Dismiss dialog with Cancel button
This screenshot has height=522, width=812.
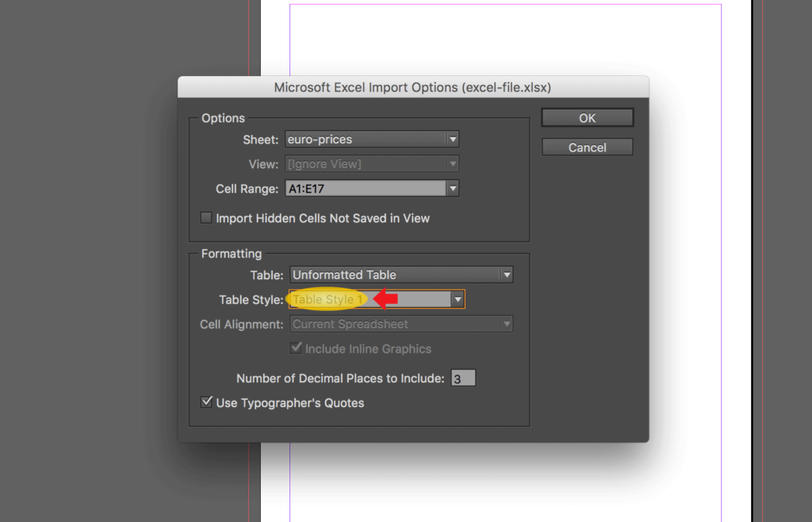point(588,147)
